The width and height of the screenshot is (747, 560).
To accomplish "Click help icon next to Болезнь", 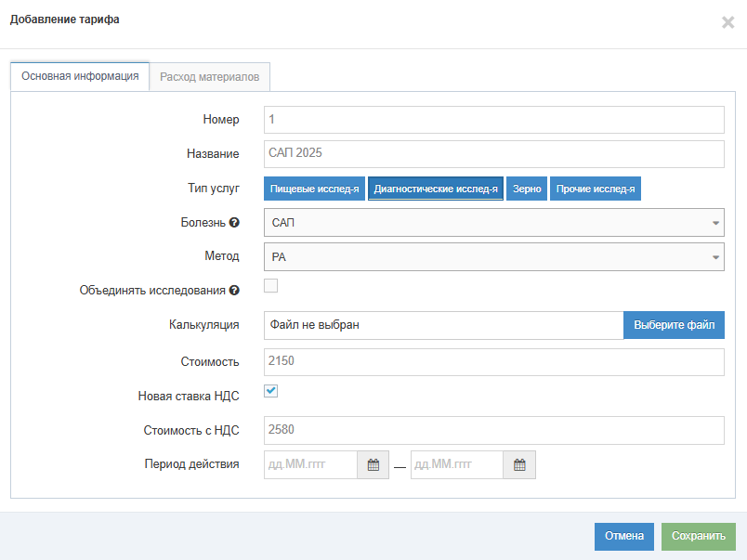I will pos(234,223).
